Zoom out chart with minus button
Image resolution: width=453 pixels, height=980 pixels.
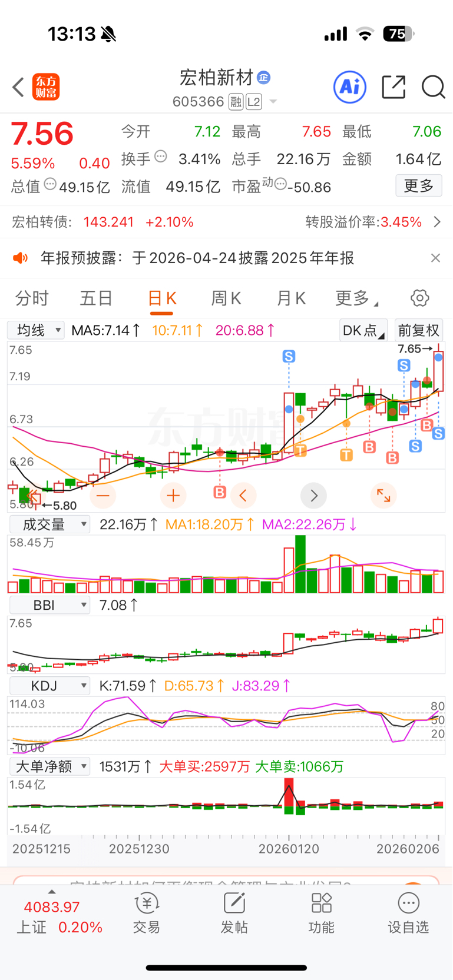tap(103, 496)
